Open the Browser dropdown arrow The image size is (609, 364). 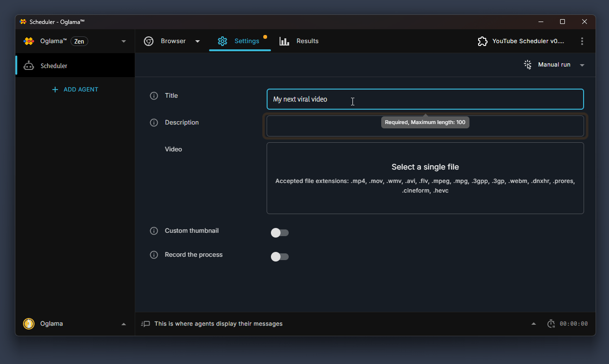[198, 41]
